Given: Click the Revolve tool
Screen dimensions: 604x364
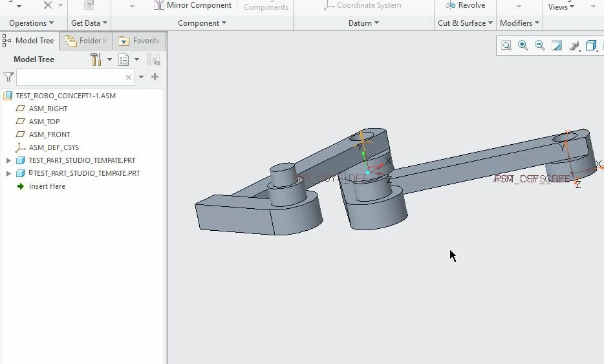Looking at the screenshot, I should click(466, 5).
